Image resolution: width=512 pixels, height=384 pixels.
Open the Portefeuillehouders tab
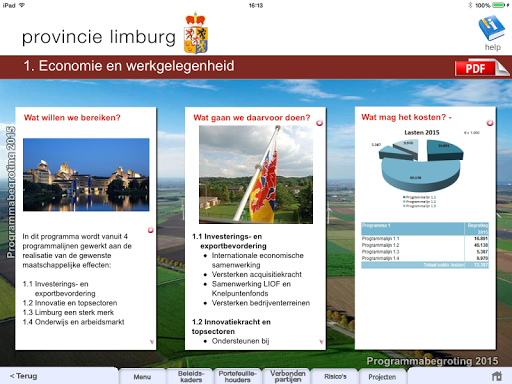click(x=238, y=377)
